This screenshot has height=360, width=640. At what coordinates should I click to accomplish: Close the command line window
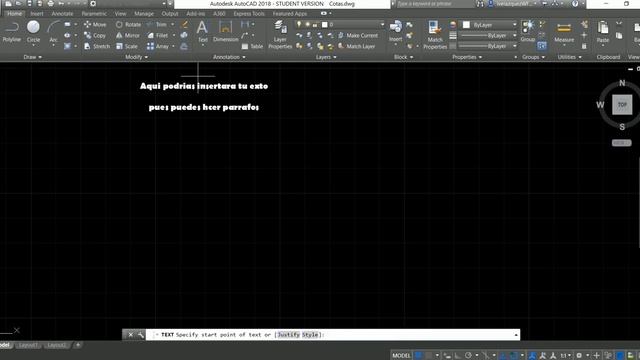click(x=130, y=335)
